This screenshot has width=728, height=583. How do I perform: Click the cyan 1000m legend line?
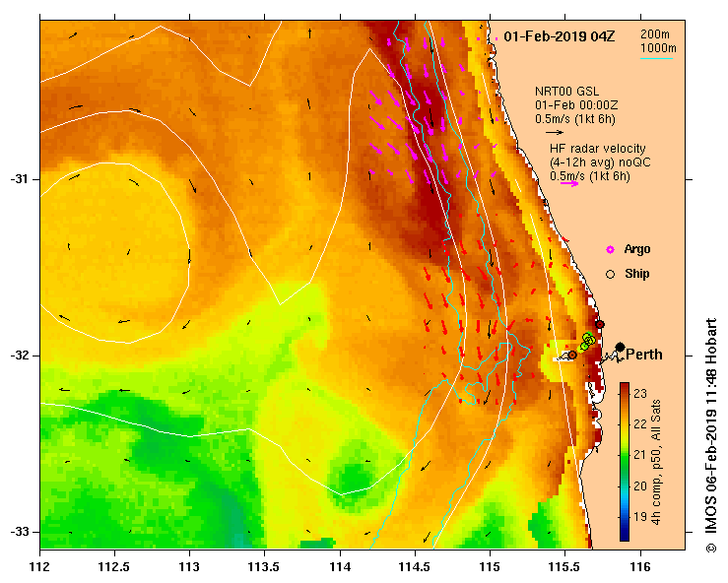click(656, 58)
